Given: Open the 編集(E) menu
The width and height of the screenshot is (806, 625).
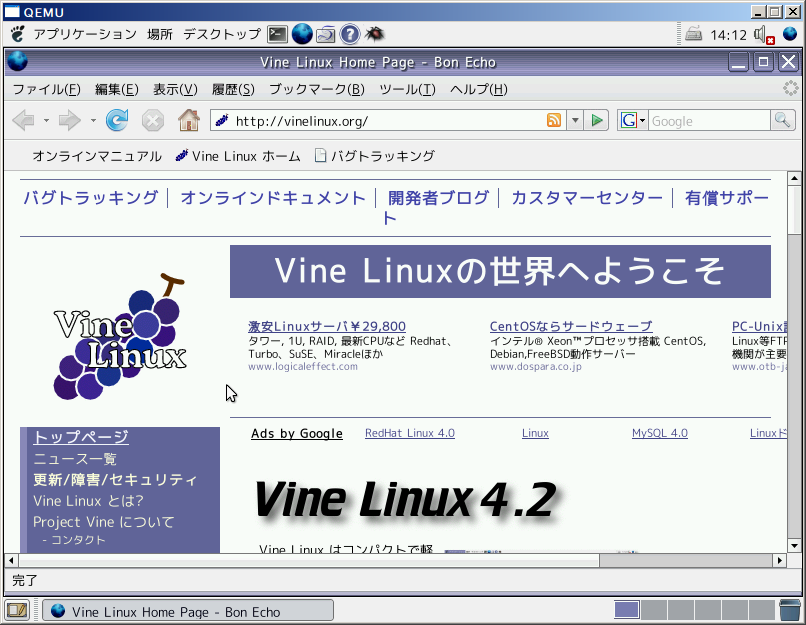Looking at the screenshot, I should (117, 89).
